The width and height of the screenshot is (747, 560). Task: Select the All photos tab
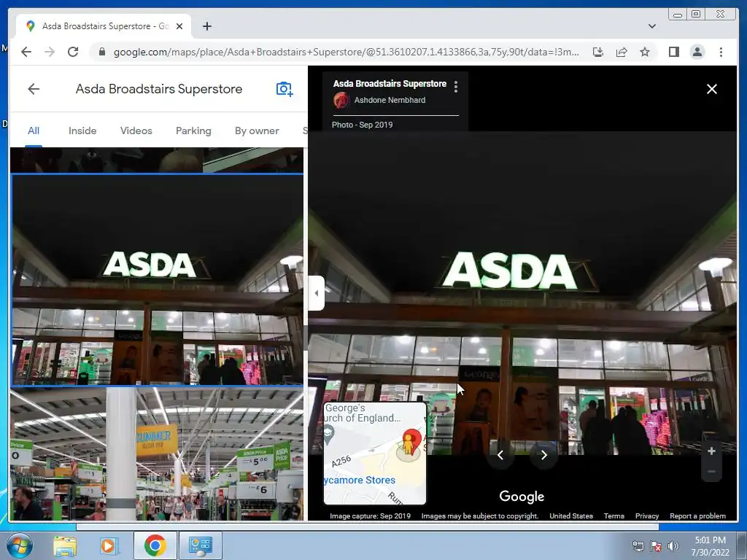pyautogui.click(x=34, y=131)
